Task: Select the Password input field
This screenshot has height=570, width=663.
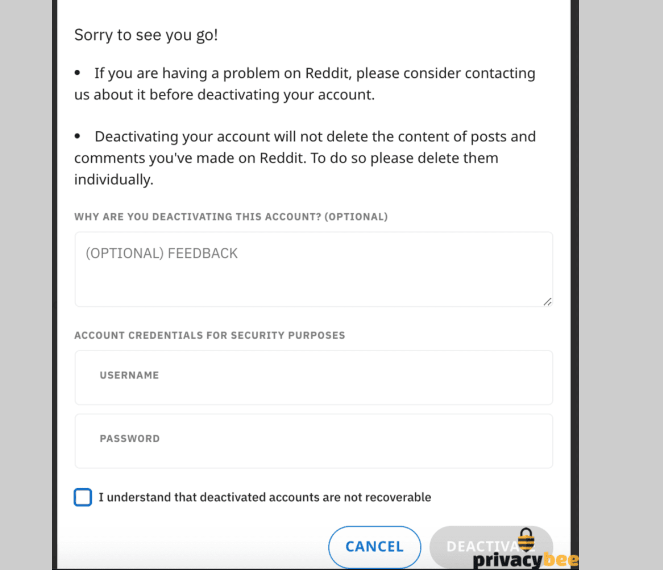Action: 313,441
